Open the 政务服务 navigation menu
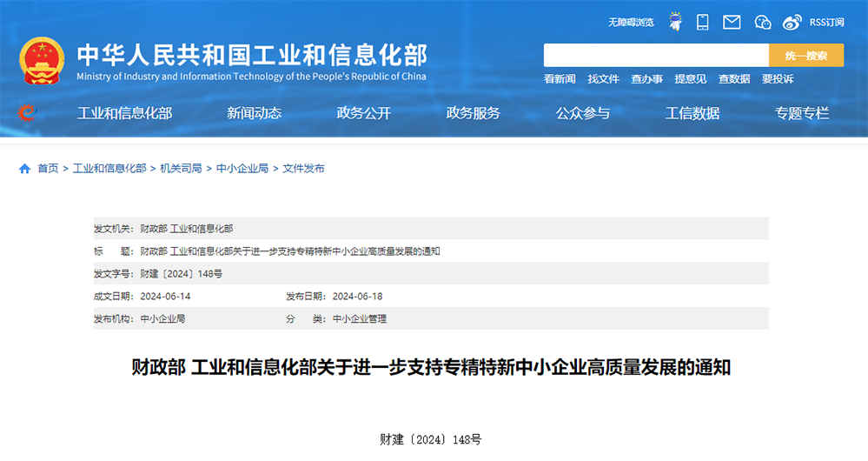868x461 pixels. tap(474, 113)
